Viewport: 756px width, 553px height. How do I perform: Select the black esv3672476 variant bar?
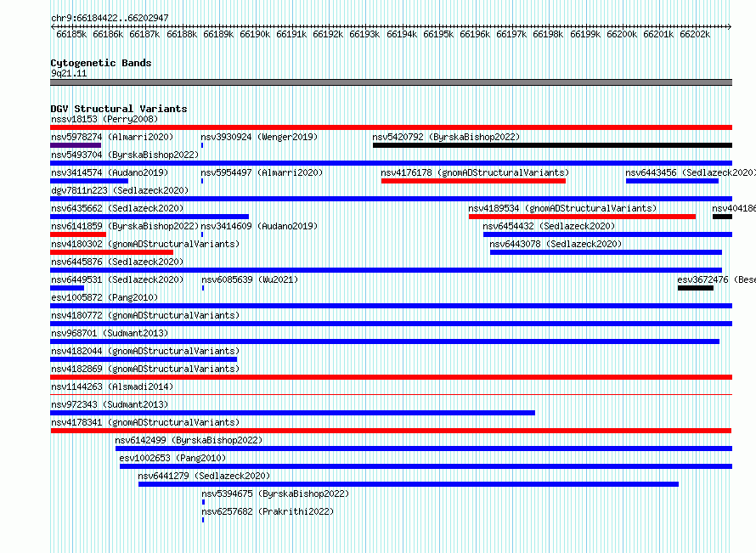(695, 288)
